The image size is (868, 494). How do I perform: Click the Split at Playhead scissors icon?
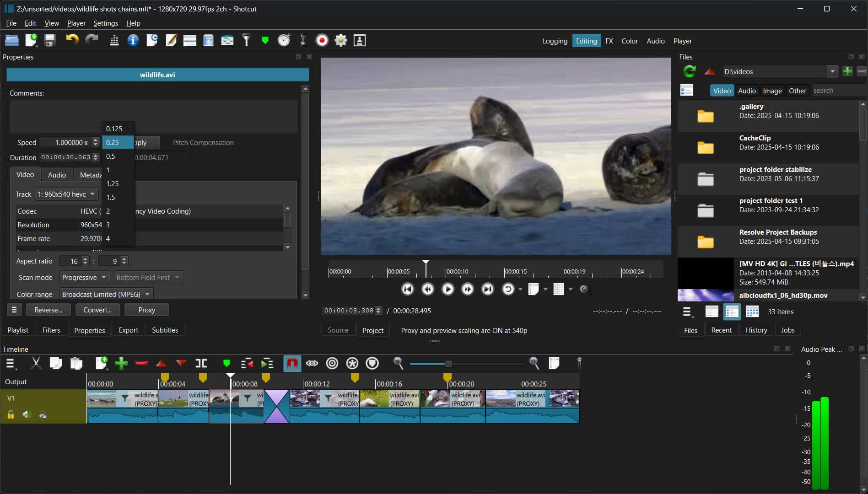pos(36,363)
